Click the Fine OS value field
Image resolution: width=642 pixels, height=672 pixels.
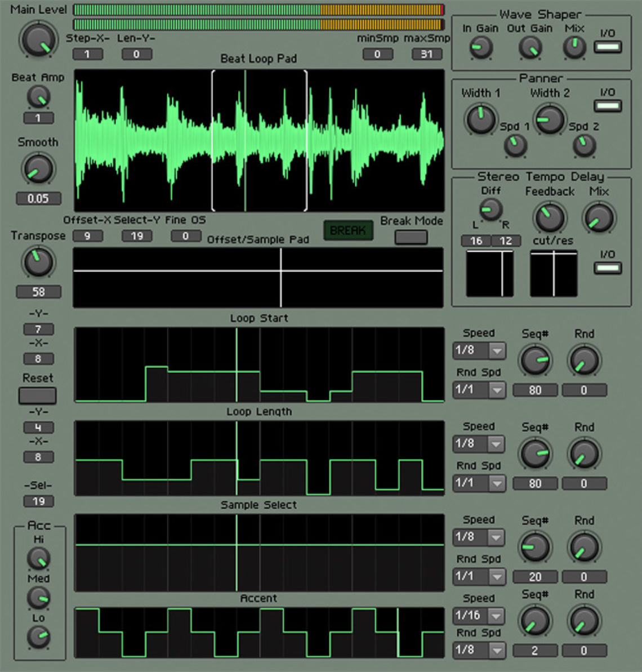click(x=186, y=236)
